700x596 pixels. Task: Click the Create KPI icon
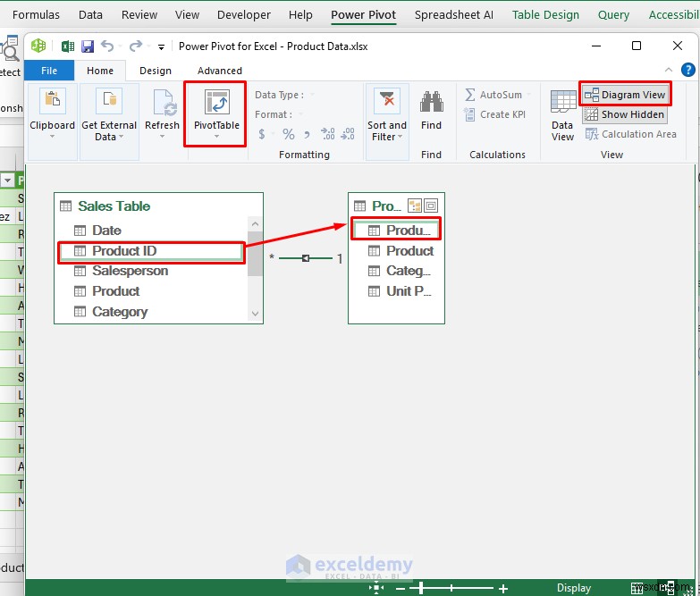pos(469,114)
